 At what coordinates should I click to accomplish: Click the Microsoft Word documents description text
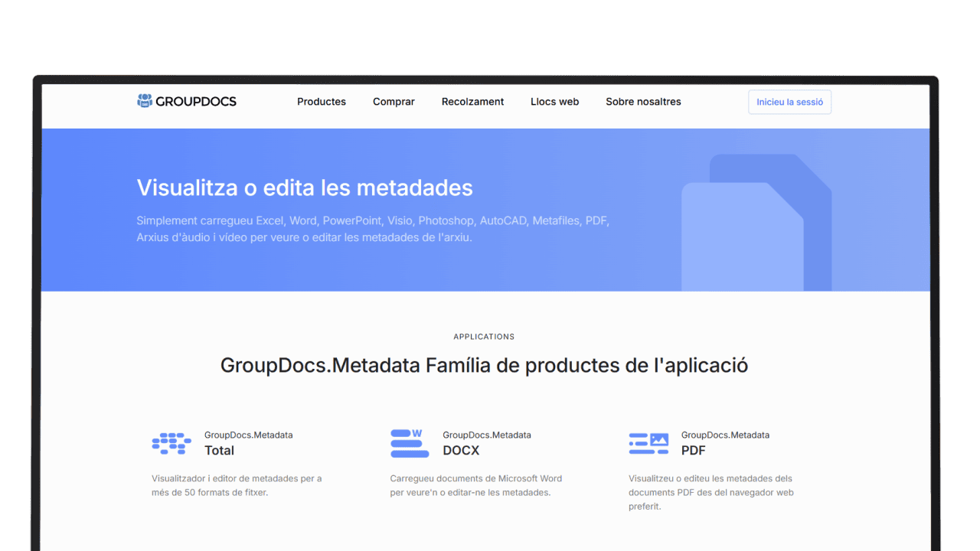(x=475, y=485)
